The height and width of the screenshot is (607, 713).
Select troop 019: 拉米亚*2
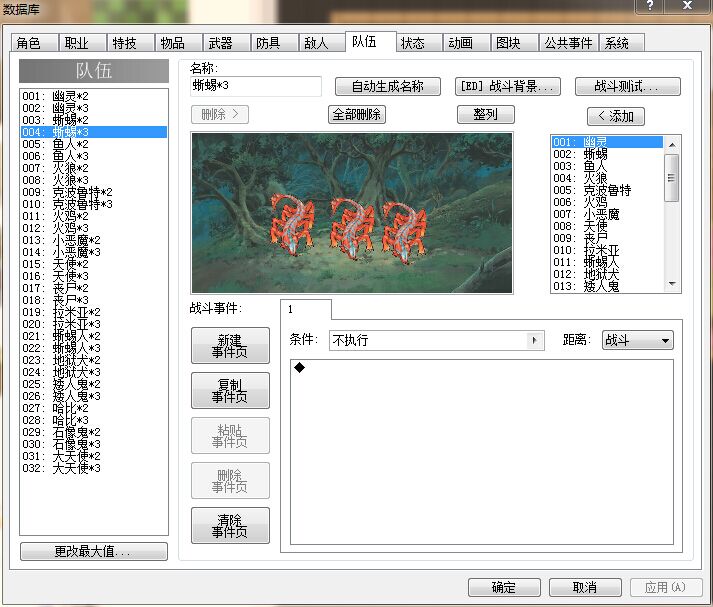click(94, 312)
